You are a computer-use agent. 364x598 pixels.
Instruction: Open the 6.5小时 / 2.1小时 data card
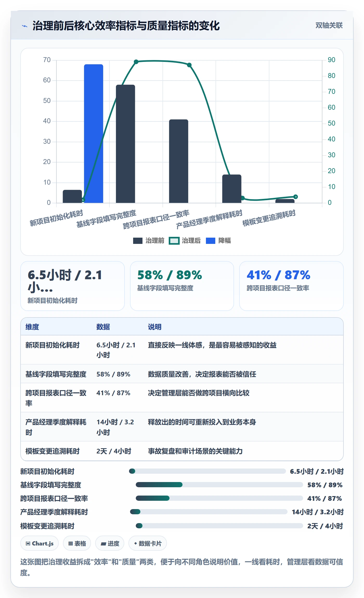73,286
